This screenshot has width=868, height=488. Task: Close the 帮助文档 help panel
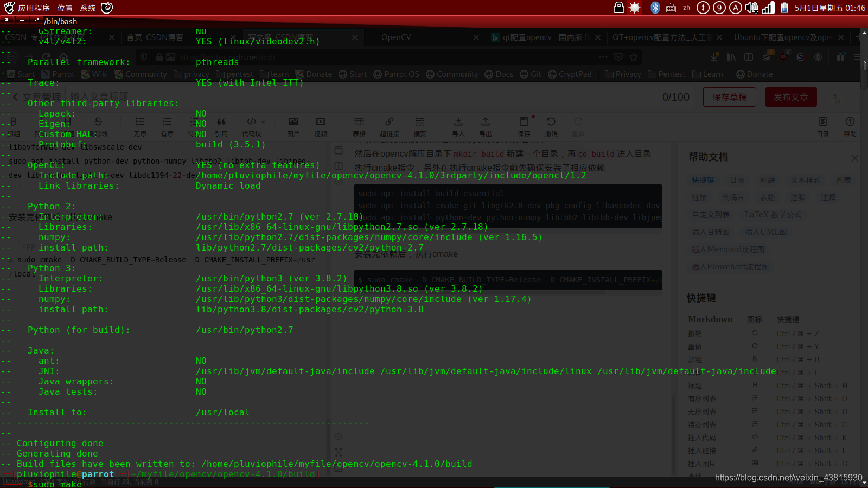tap(855, 158)
